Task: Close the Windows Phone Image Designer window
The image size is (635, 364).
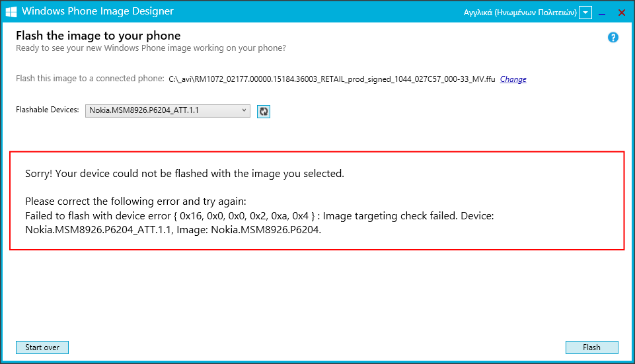Action: (622, 13)
